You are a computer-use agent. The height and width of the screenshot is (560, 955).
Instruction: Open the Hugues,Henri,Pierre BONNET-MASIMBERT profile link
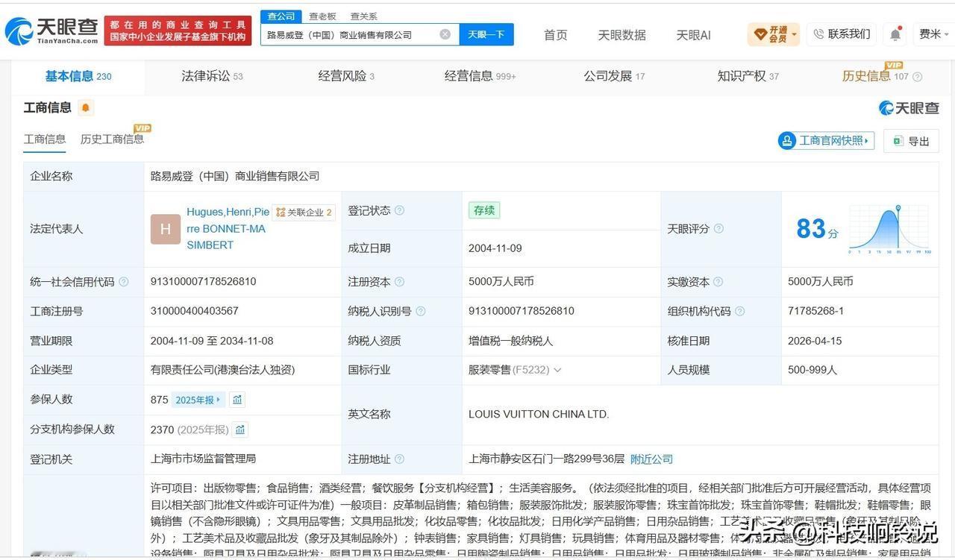click(x=226, y=229)
